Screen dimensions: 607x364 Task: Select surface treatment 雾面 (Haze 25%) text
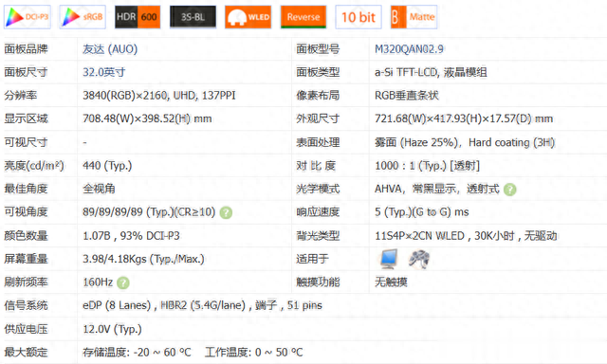[x=416, y=142]
